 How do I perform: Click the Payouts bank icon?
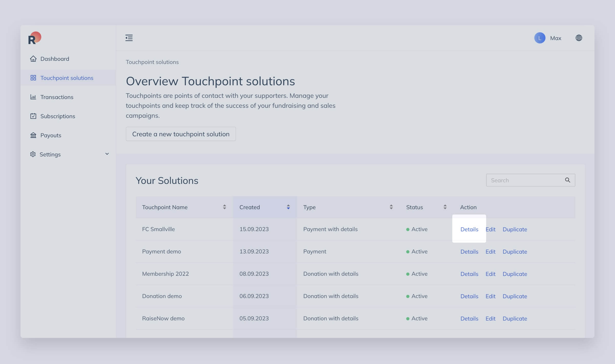coord(33,135)
